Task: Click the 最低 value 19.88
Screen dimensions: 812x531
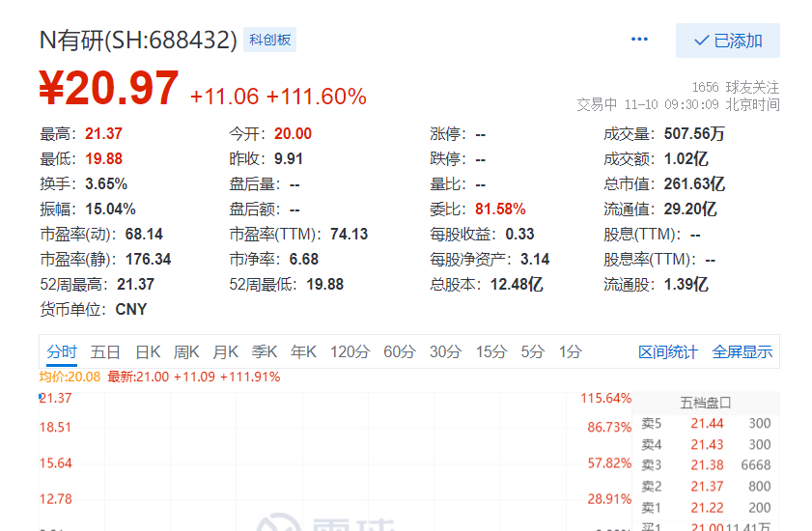Action: 103,158
